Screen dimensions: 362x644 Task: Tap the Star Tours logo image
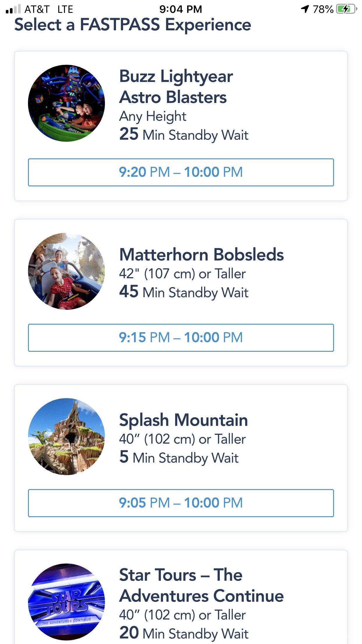(x=66, y=602)
